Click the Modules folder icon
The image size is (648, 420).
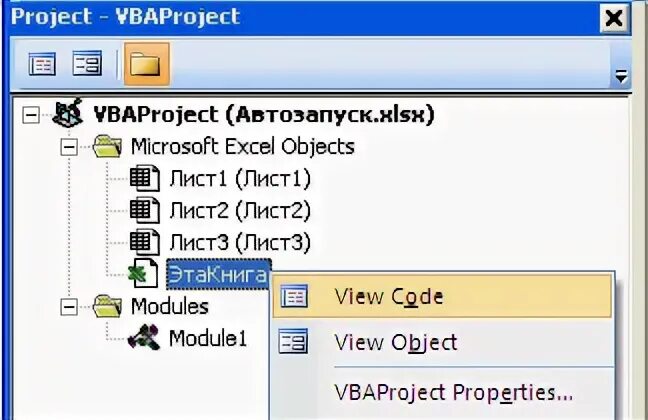click(x=107, y=306)
